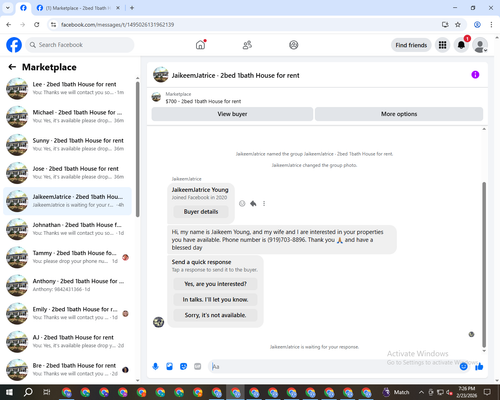
Task: Open emoji picker in message box
Action: tap(464, 367)
